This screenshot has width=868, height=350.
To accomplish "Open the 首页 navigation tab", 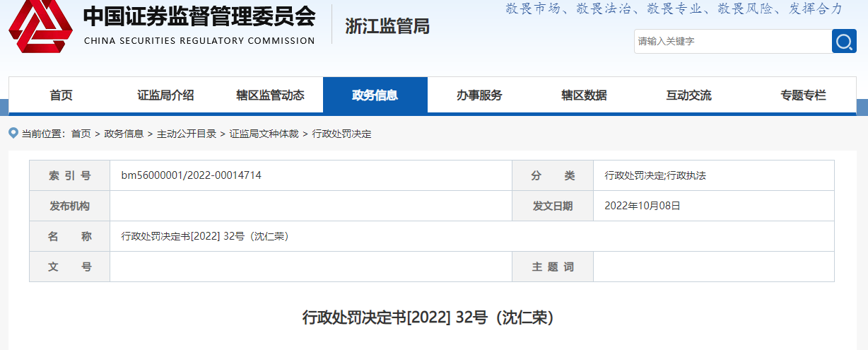I will pyautogui.click(x=61, y=95).
